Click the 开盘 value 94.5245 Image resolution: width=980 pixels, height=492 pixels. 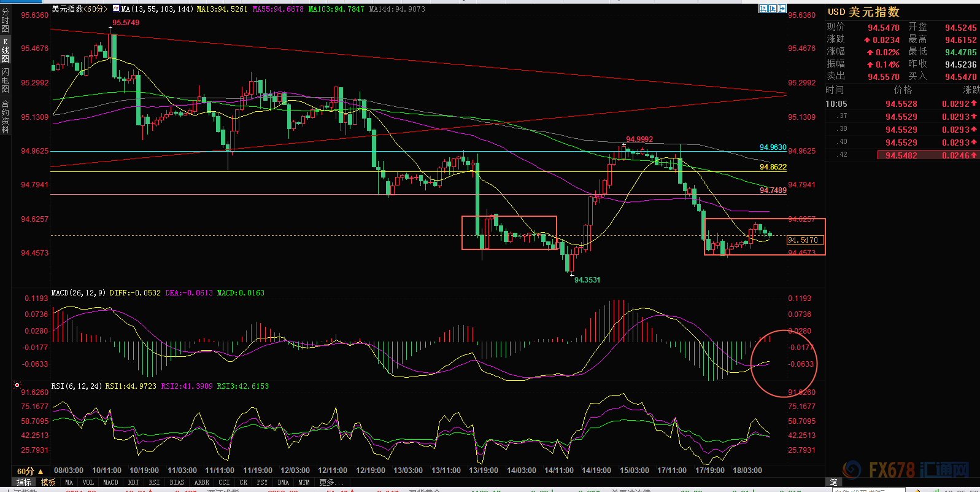click(x=961, y=28)
